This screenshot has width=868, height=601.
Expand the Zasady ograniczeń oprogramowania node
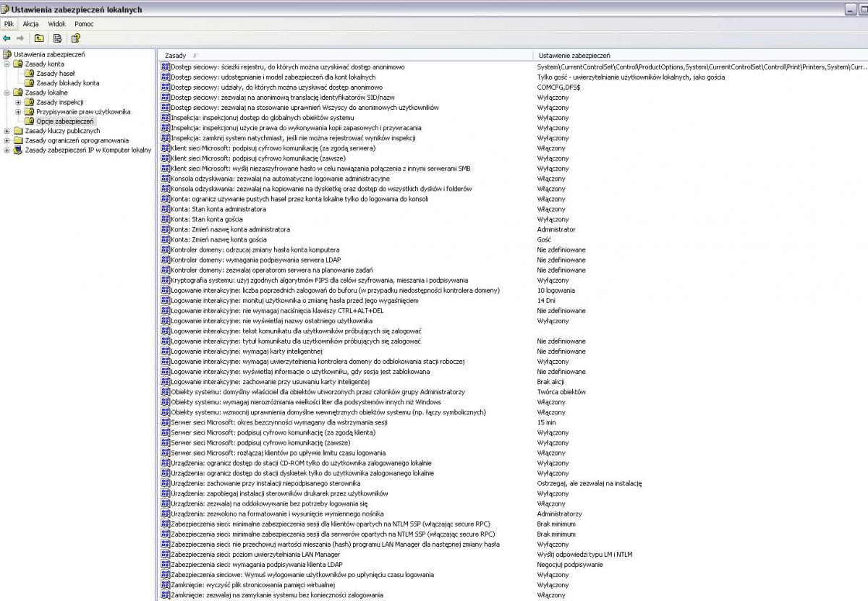pos(7,140)
